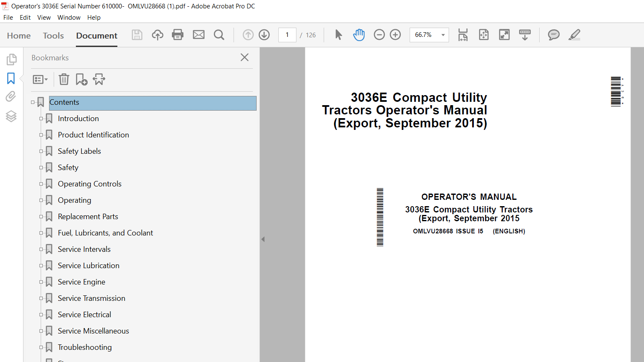Click the Safety Labels bookmark text

tap(79, 151)
